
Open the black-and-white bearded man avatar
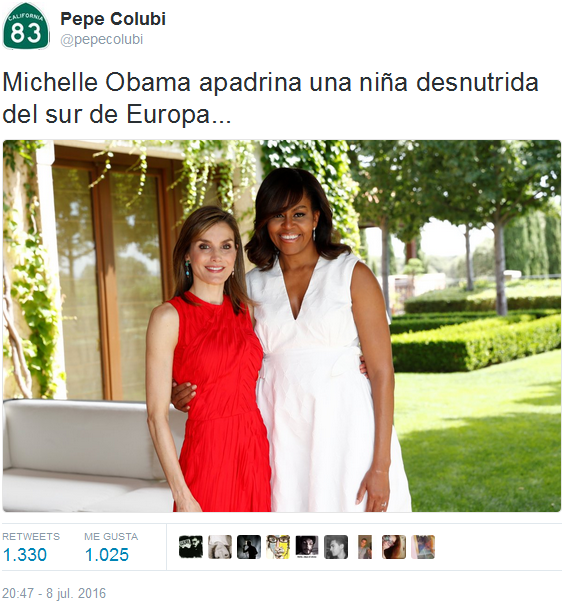[307, 547]
